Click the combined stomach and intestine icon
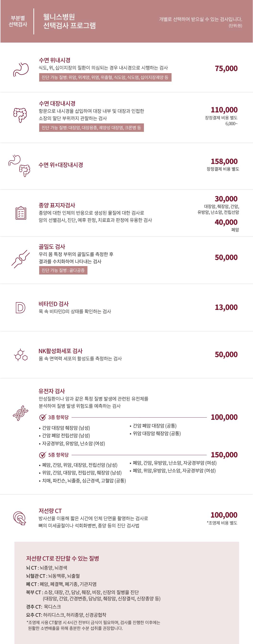253x644 pixels. coord(19,166)
